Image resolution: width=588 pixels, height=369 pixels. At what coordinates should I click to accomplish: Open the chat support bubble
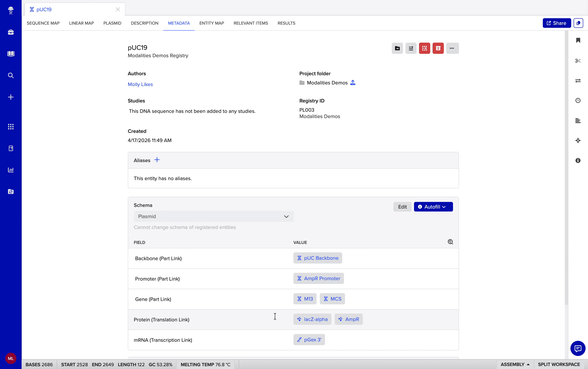[578, 348]
